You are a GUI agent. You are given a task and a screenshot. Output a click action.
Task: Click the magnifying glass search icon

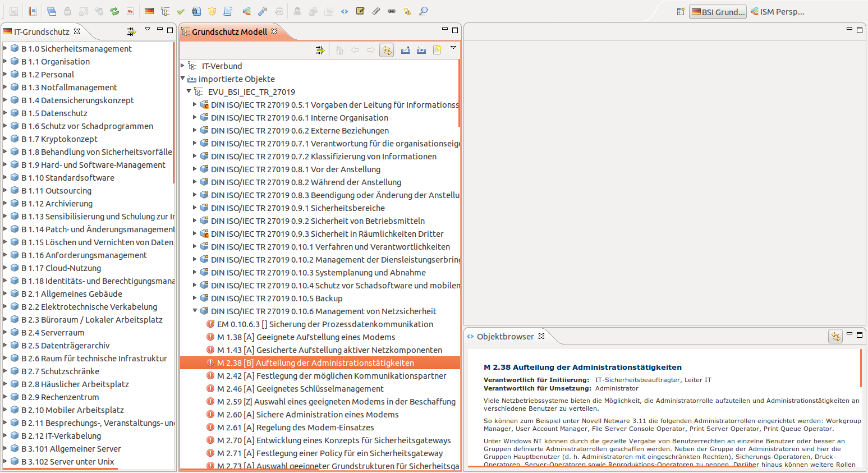tap(424, 11)
